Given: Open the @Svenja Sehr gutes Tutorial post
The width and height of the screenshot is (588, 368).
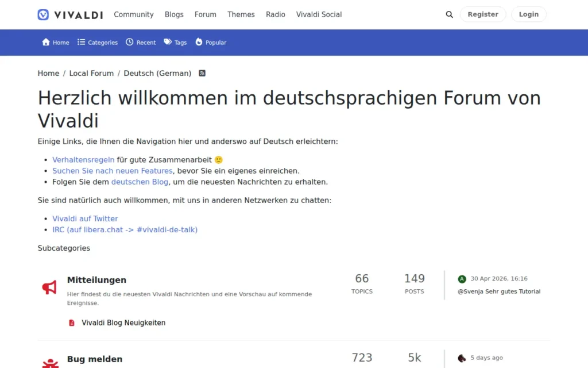Looking at the screenshot, I should click(x=499, y=292).
